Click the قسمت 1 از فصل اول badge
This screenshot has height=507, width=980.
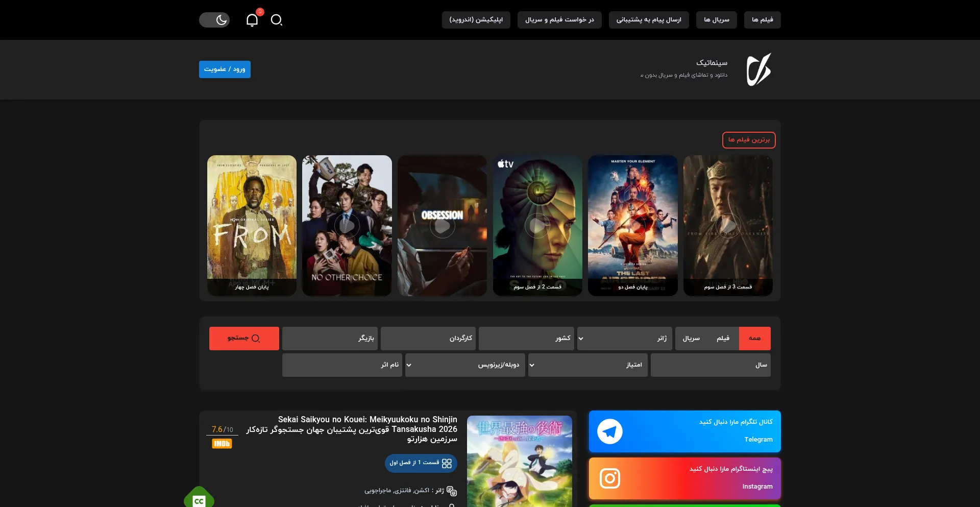[421, 463]
